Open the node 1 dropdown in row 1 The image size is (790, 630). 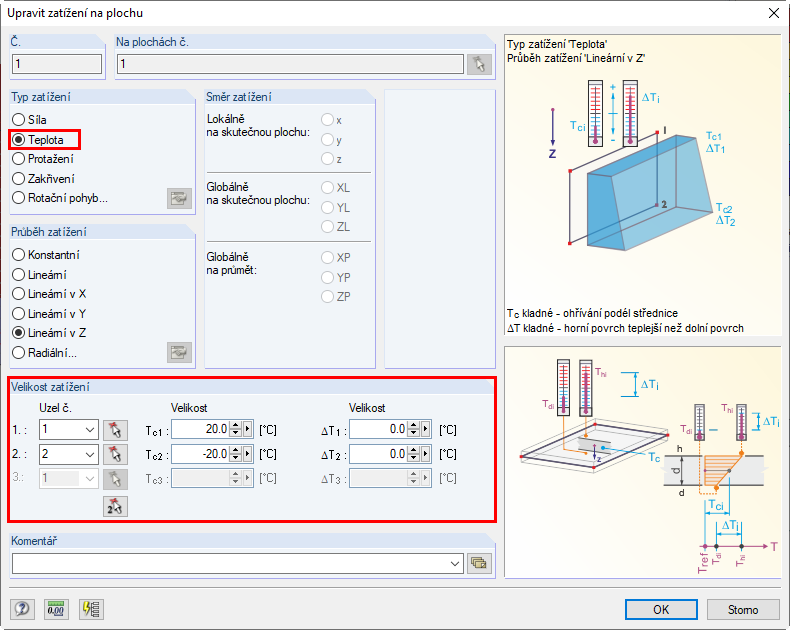click(x=90, y=430)
